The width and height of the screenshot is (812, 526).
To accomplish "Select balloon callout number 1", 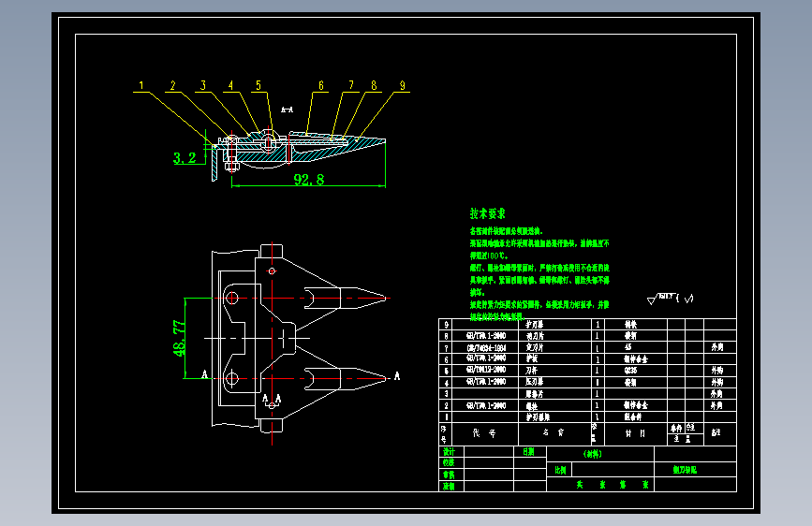I will pyautogui.click(x=141, y=85).
